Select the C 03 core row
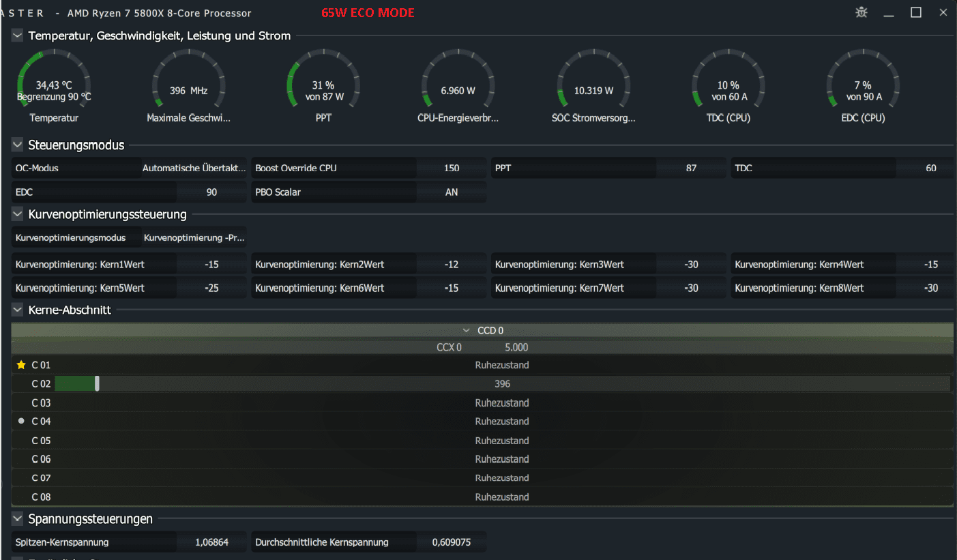 [x=482, y=402]
